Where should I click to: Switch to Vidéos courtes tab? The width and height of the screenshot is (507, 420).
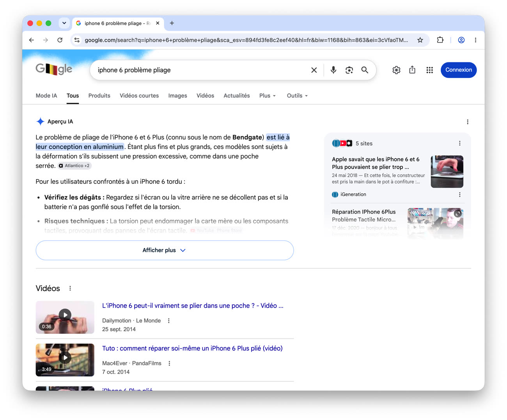139,95
